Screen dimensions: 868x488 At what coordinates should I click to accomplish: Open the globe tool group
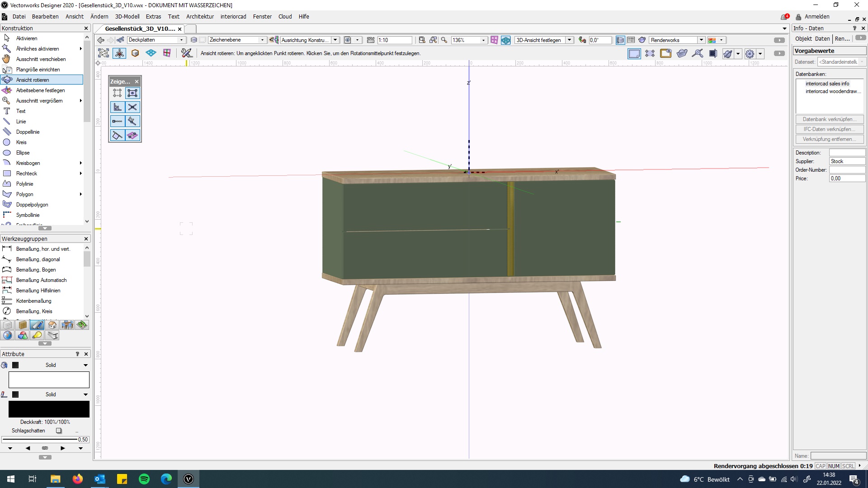(8, 335)
